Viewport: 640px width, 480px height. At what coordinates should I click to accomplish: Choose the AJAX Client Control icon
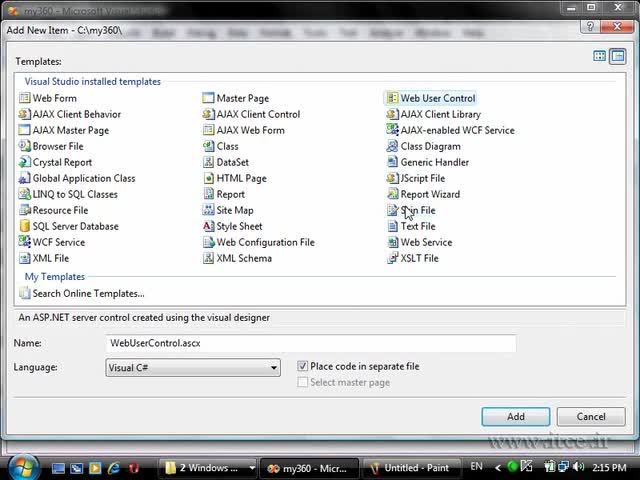pyautogui.click(x=208, y=114)
